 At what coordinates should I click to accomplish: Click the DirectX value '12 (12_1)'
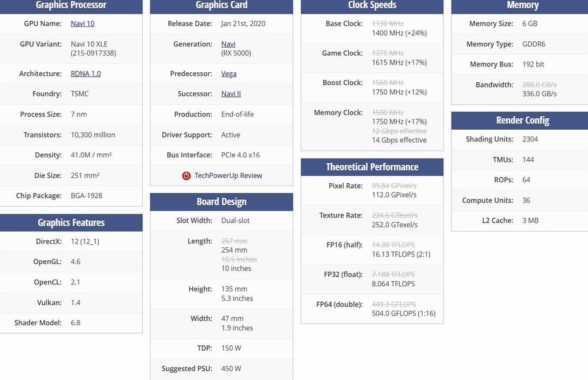coord(85,241)
